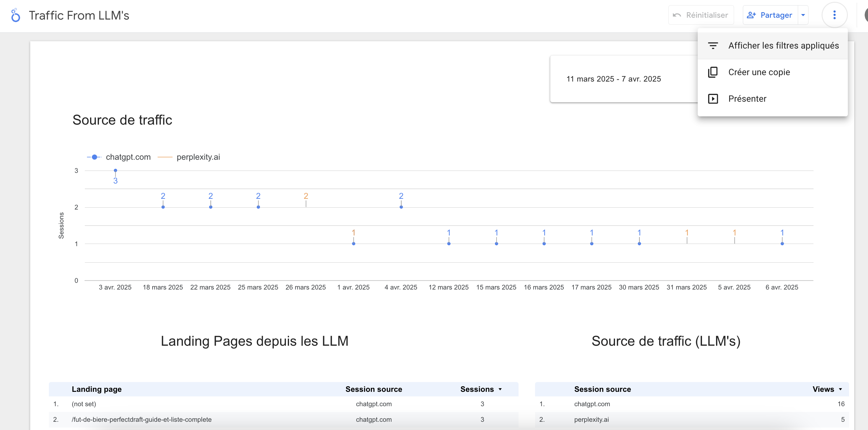This screenshot has height=430, width=868.
Task: Click the 30 mars 2025 data point
Action: click(639, 244)
